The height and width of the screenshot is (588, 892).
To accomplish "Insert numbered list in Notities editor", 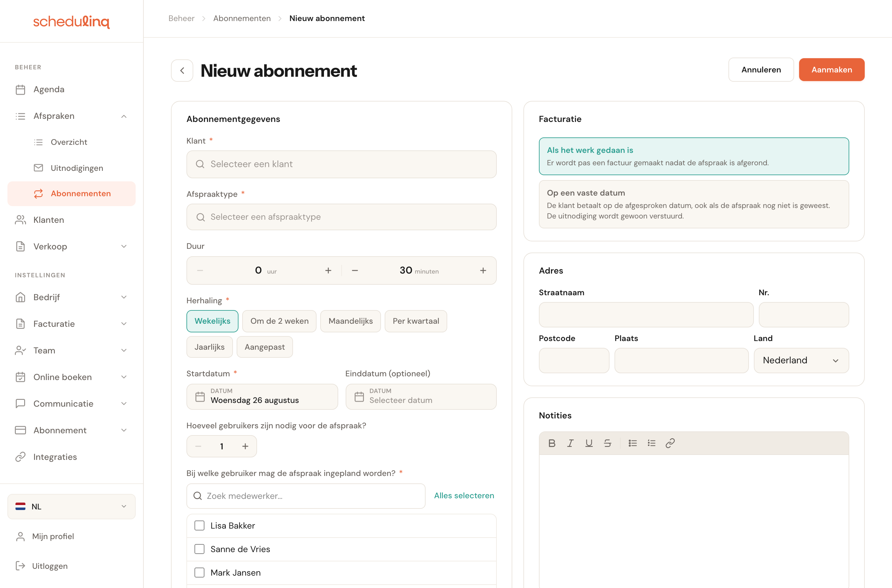I will (651, 443).
